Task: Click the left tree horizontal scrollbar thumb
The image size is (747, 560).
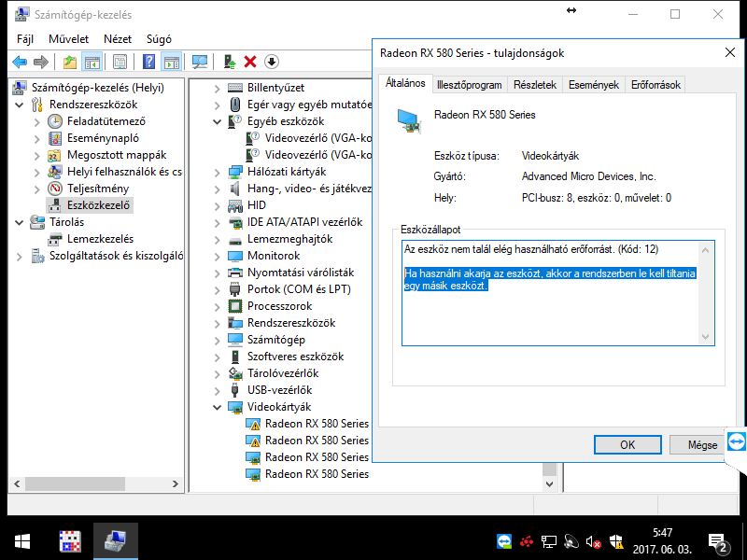Action: tap(75, 483)
